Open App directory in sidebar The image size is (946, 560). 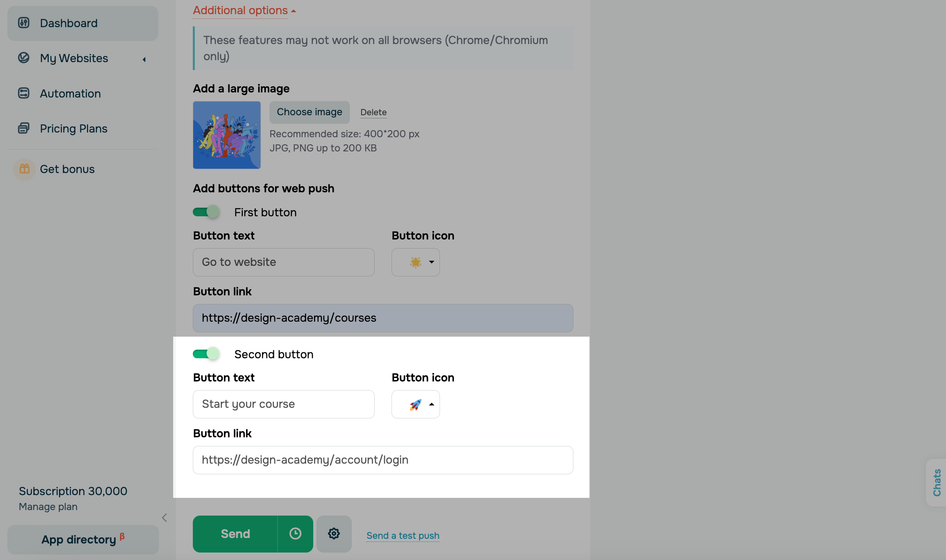point(83,540)
